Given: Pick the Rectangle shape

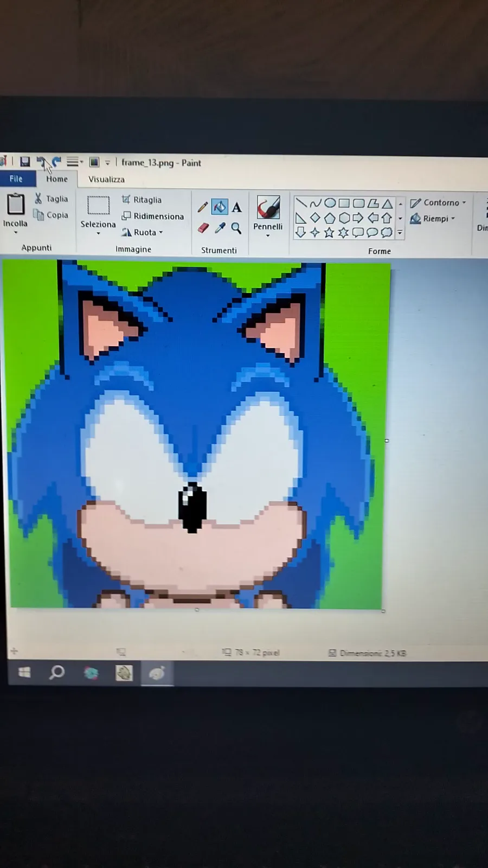Looking at the screenshot, I should 344,203.
